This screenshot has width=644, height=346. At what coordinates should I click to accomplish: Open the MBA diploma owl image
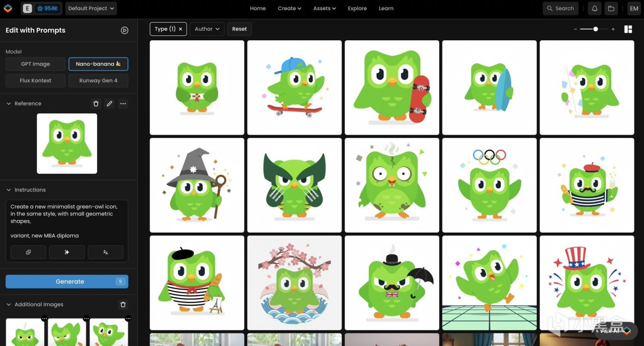pos(197,88)
